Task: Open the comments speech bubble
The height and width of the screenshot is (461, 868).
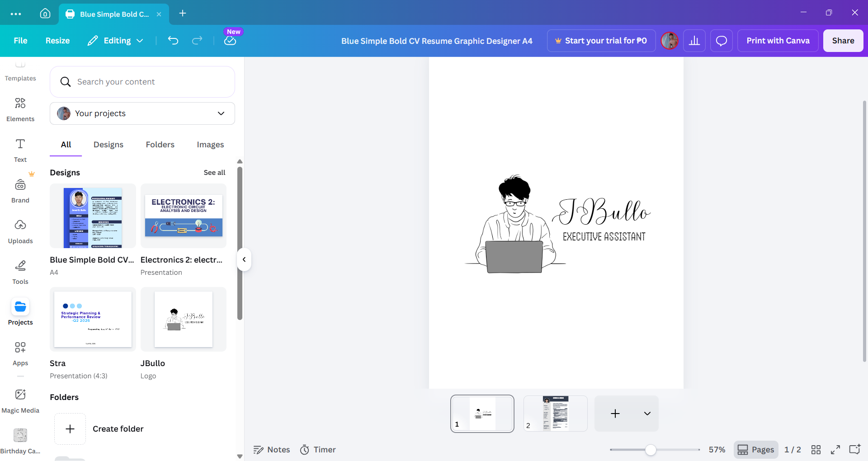Action: pos(722,41)
